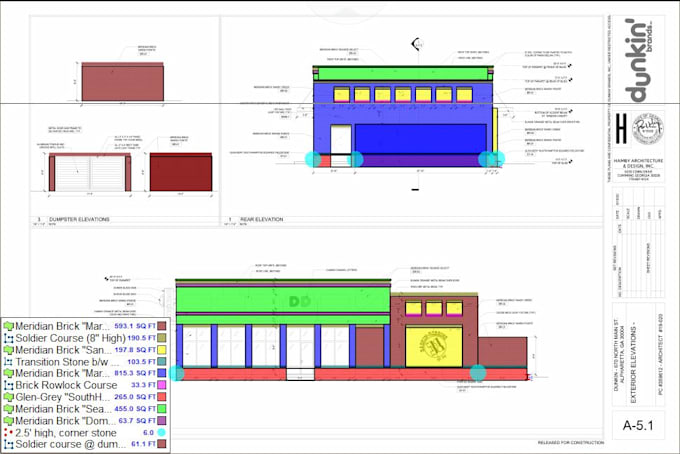Click the linear icon beside Soldier Course (8" High)

[8, 338]
